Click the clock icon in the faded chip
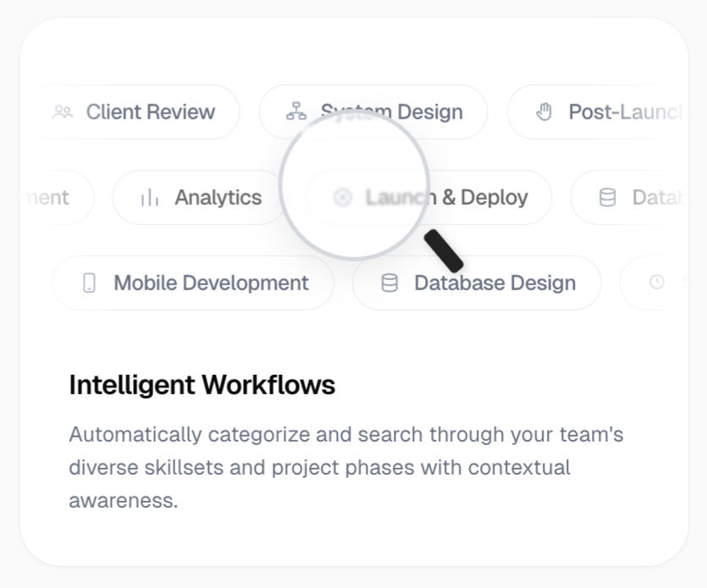 pos(656,282)
